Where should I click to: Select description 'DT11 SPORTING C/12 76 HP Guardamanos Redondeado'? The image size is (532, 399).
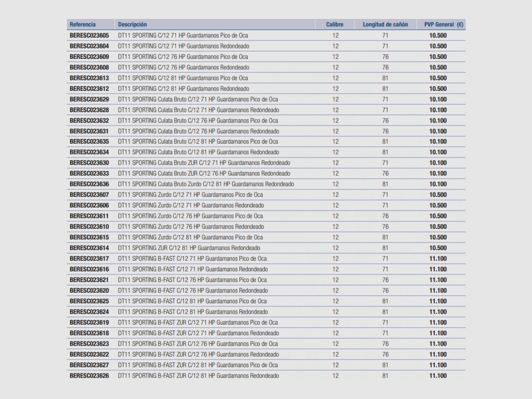click(x=183, y=67)
